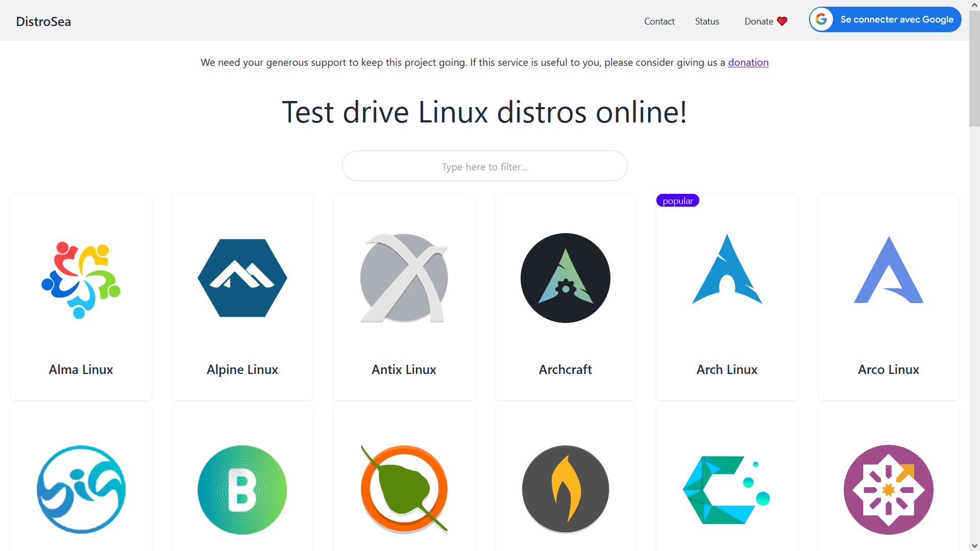
Task: Open the Contact page
Action: point(659,21)
